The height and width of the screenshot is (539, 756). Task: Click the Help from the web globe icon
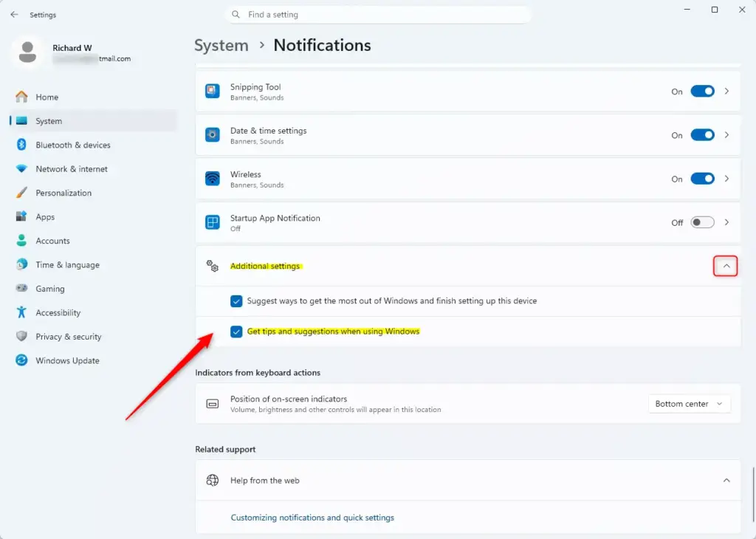pyautogui.click(x=212, y=480)
